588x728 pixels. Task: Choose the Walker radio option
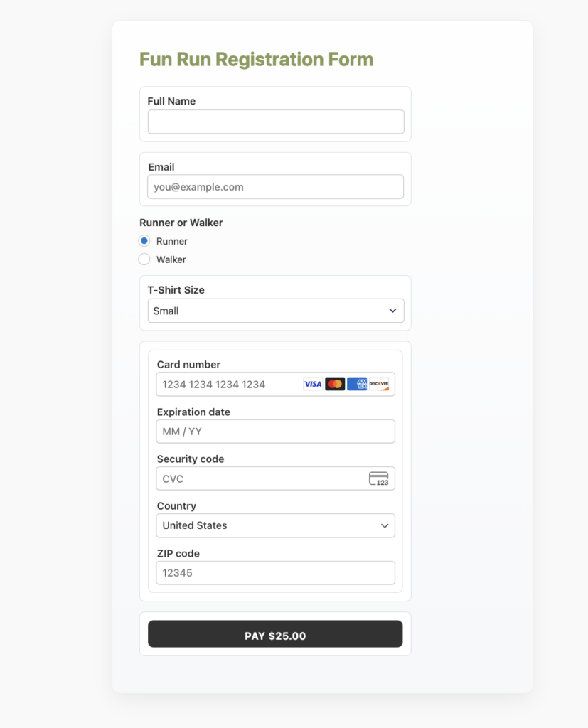click(x=144, y=259)
